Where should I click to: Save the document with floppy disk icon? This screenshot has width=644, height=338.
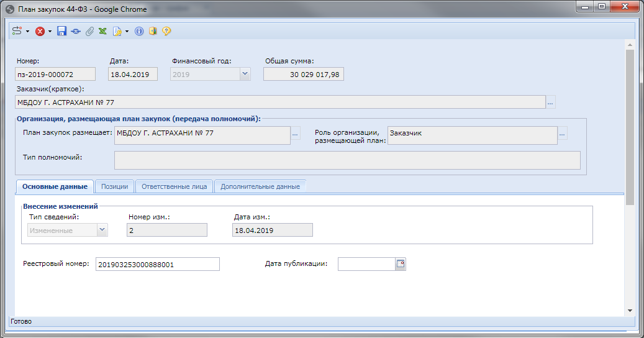pos(61,31)
